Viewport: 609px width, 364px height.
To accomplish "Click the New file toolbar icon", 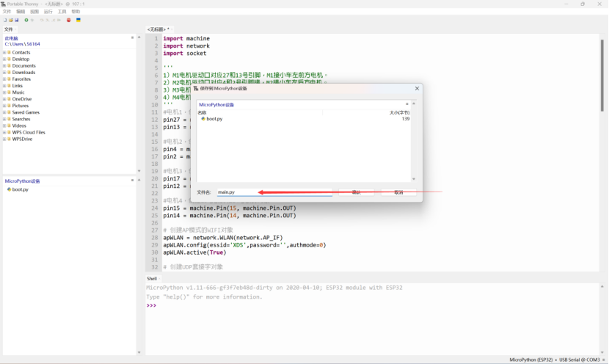I will point(5,20).
